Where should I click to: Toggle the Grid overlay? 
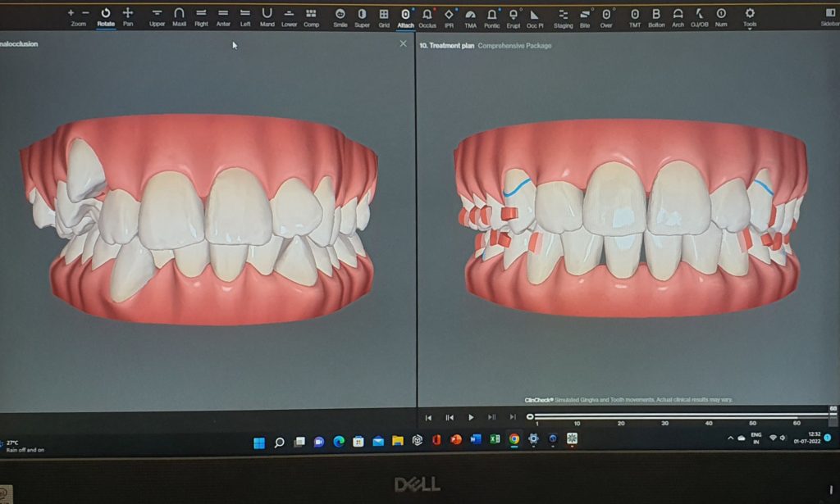[382, 18]
